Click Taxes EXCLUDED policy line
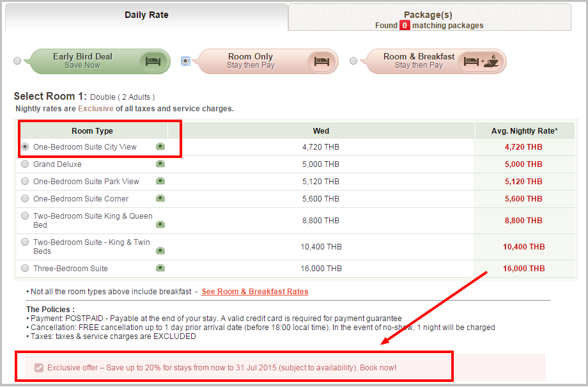This screenshot has width=588, height=387. [x=111, y=336]
